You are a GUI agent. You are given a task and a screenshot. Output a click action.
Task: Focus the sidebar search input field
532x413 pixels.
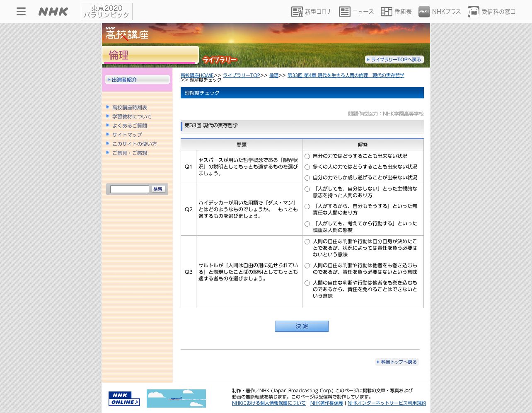click(130, 189)
